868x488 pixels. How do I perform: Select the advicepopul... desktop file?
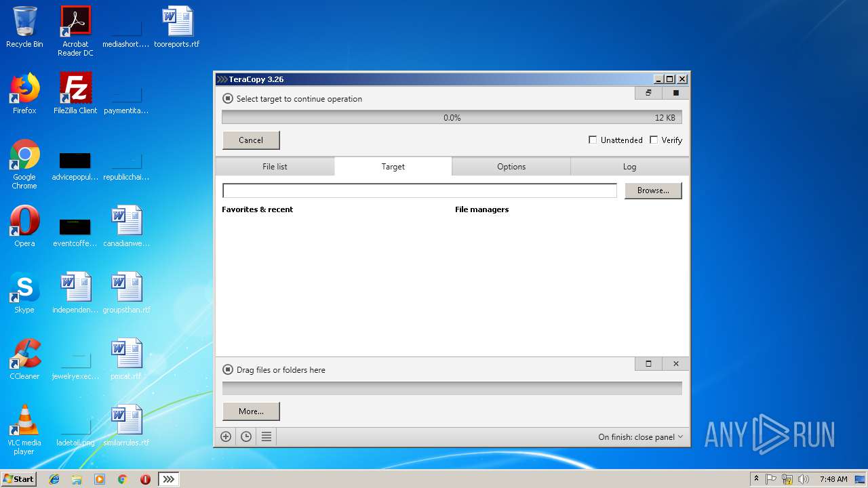75,165
